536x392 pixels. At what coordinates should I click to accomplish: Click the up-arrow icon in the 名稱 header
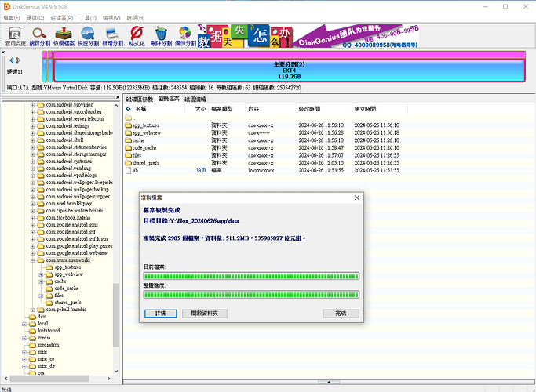[x=128, y=109]
